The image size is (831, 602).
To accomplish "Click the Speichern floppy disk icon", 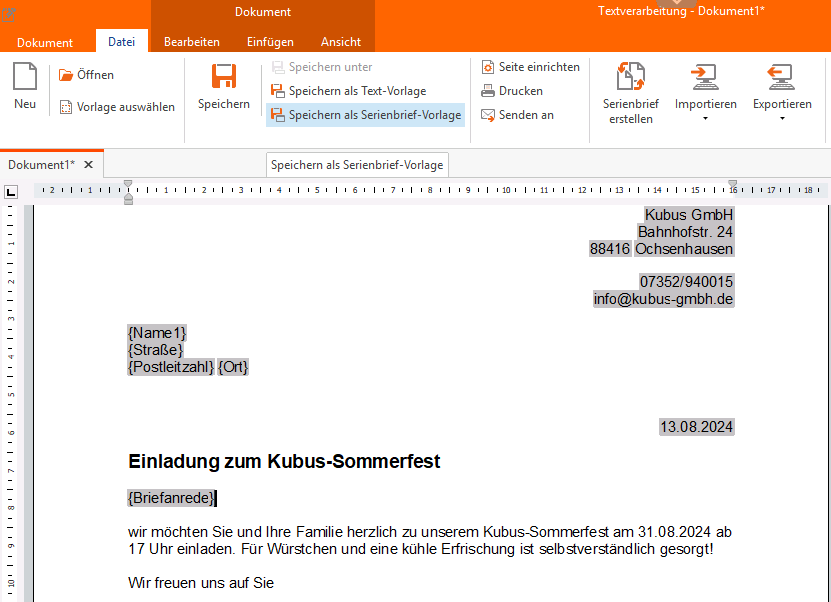I will click(224, 78).
